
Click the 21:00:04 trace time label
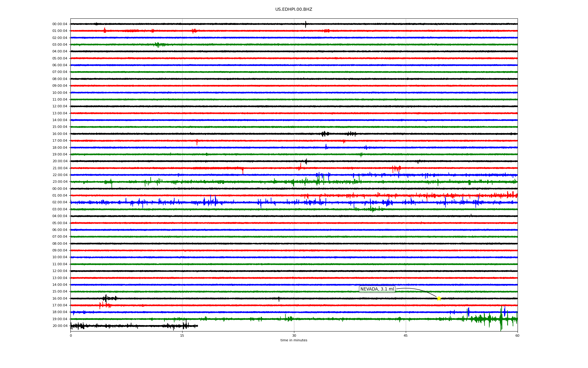[60, 168]
